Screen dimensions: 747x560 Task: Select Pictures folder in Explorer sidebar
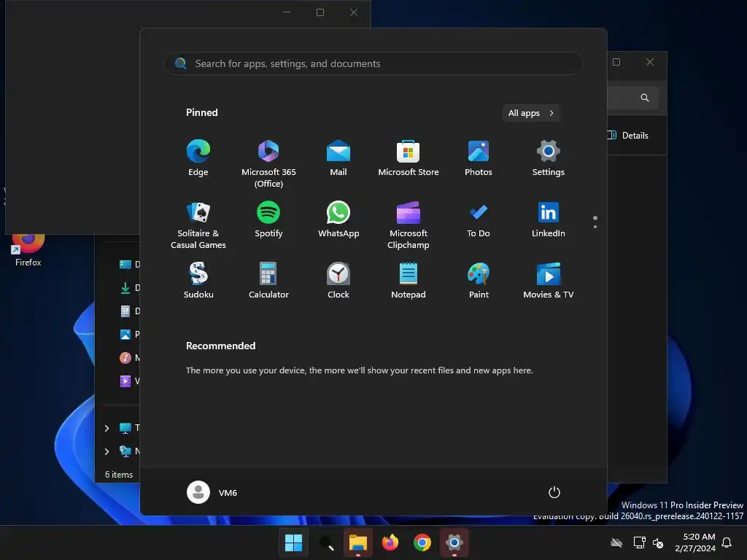coord(129,334)
